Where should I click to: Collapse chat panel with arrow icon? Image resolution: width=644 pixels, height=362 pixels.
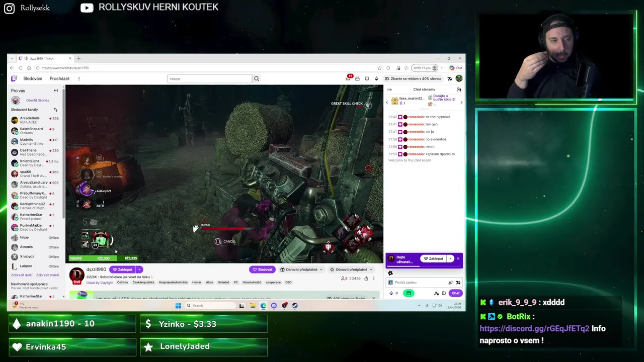[389, 89]
